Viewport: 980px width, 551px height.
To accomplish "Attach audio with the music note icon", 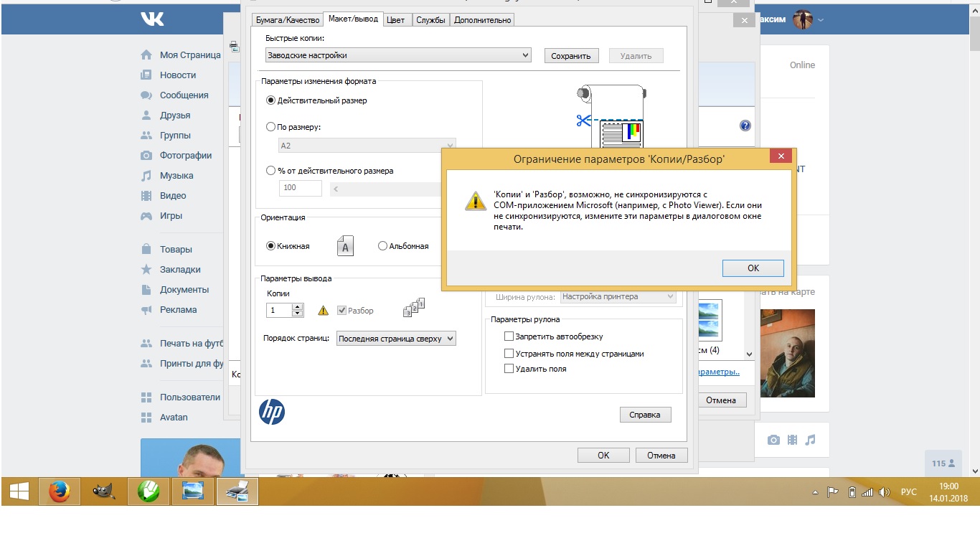I will click(811, 440).
